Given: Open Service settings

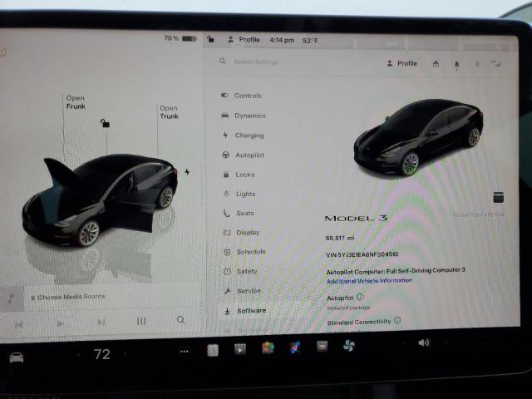Looking at the screenshot, I should point(242,291).
